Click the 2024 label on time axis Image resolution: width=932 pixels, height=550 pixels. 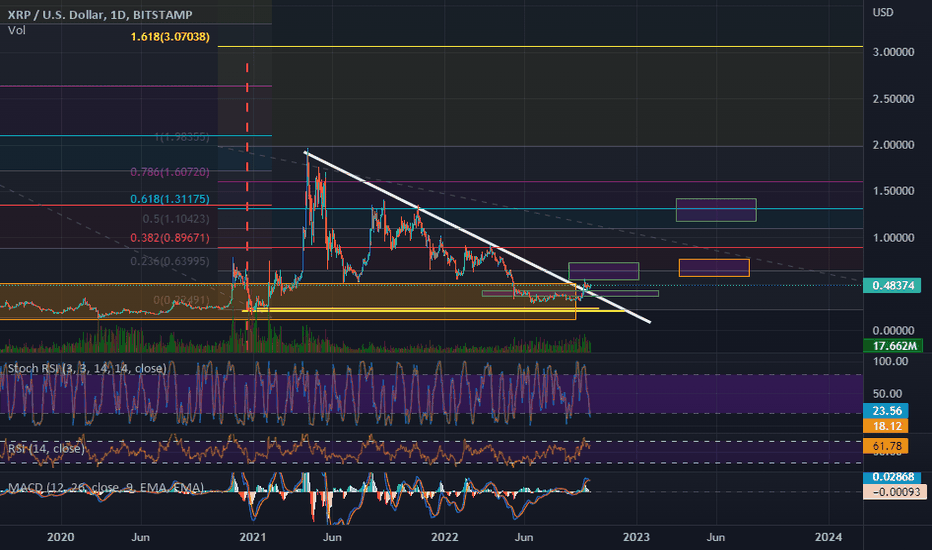pos(828,538)
